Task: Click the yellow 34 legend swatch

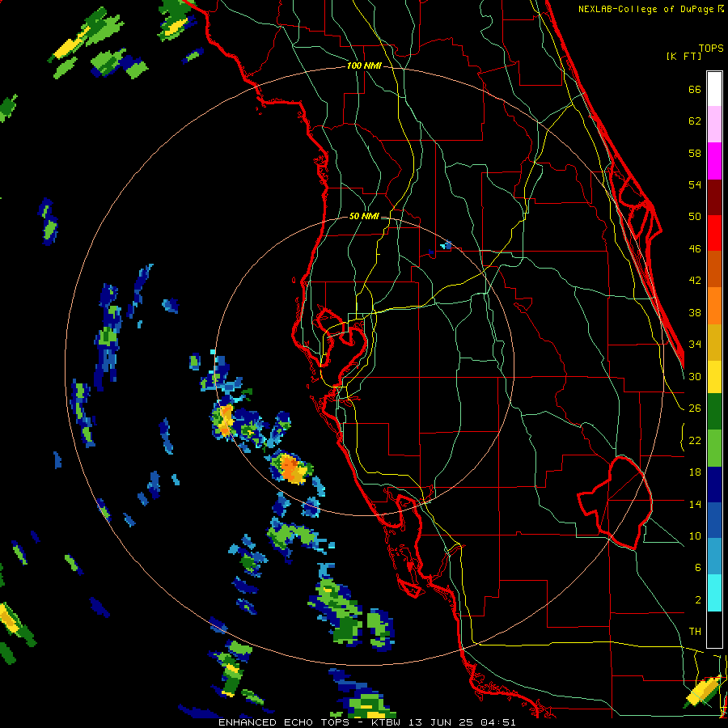Action: (x=714, y=377)
